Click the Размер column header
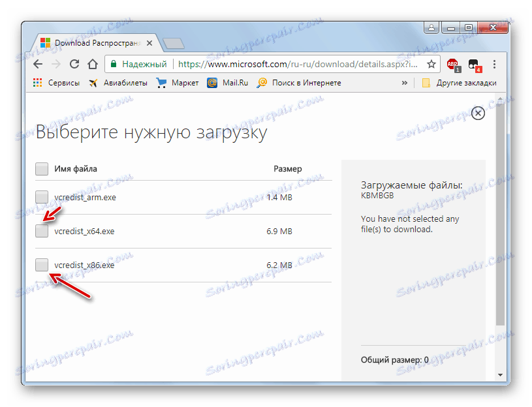Viewport: 532px width, 407px height. pos(288,169)
